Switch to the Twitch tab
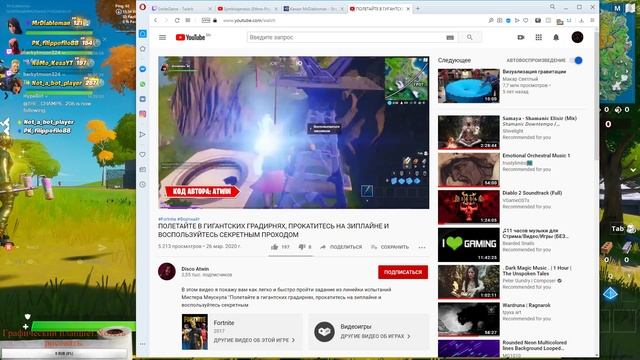Viewport: 640px width, 360px height. pyautogui.click(x=181, y=9)
